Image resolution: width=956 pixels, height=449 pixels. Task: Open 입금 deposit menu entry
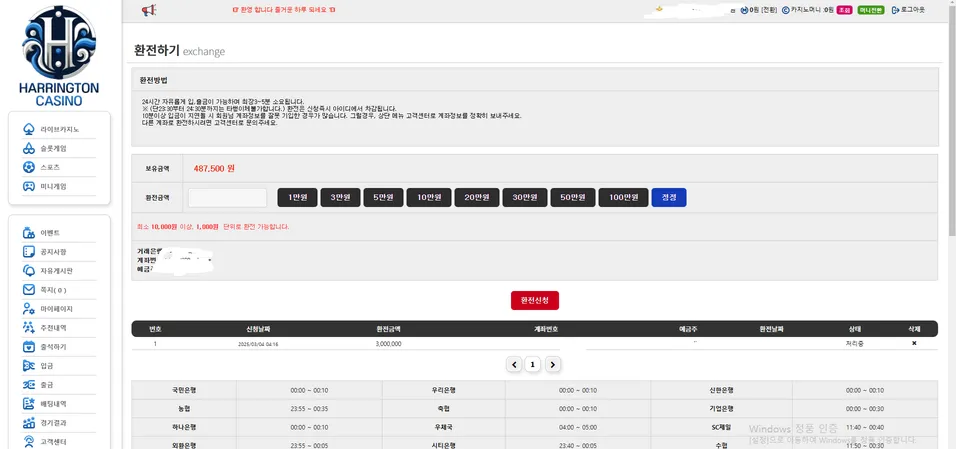click(46, 366)
